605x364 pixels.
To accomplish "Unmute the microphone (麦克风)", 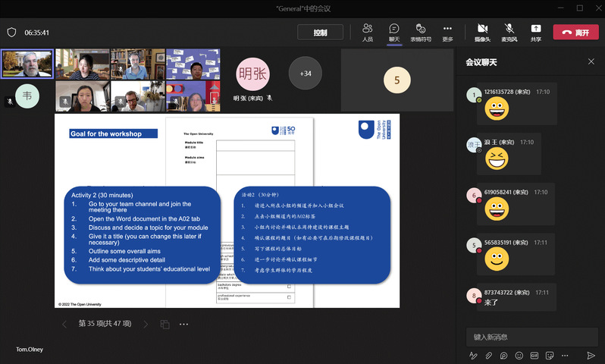I will point(510,31).
